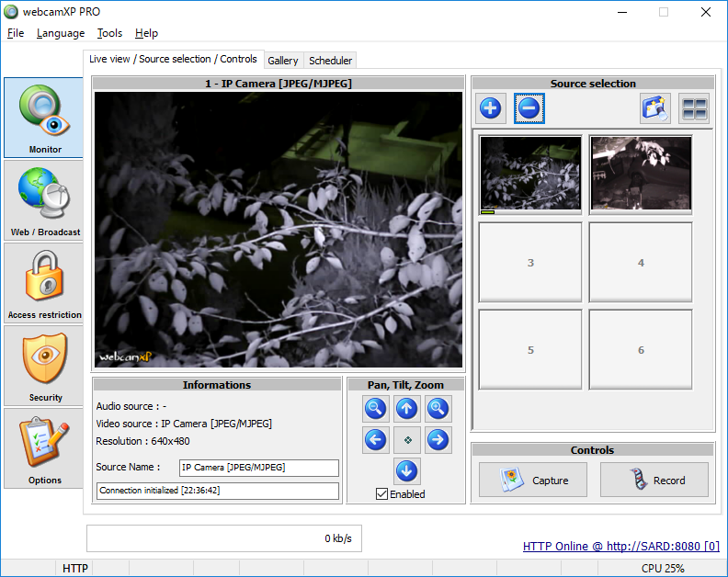Image resolution: width=728 pixels, height=577 pixels.
Task: Open the Language menu
Action: click(61, 33)
